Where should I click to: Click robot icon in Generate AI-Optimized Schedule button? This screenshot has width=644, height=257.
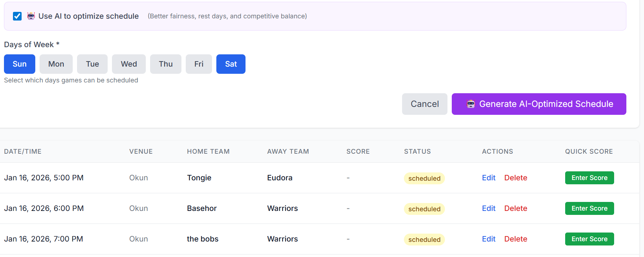tap(470, 104)
